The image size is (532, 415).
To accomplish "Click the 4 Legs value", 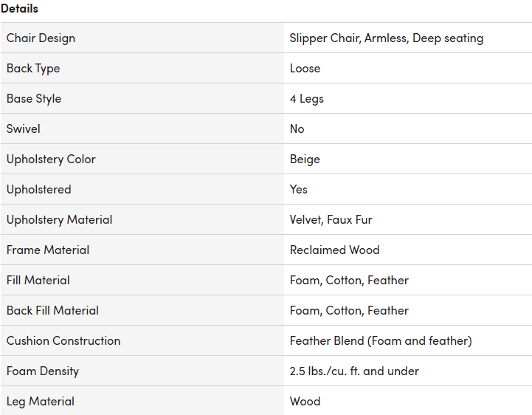I will click(307, 98).
